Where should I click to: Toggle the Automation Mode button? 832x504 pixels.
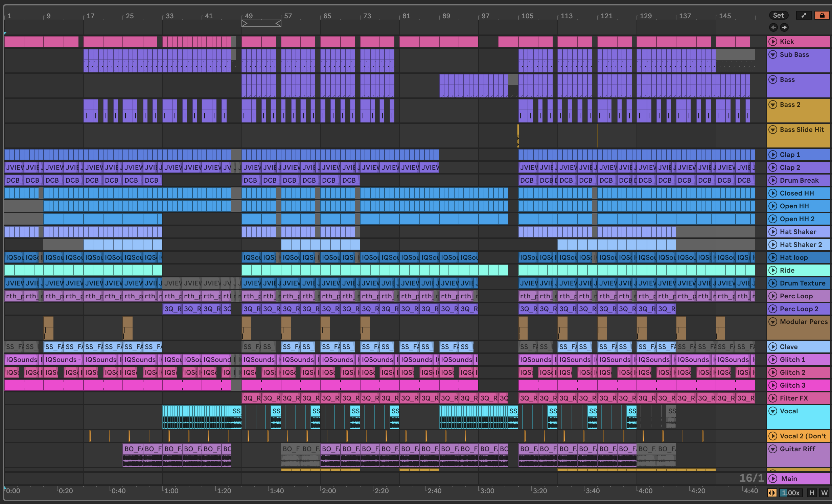tap(804, 15)
